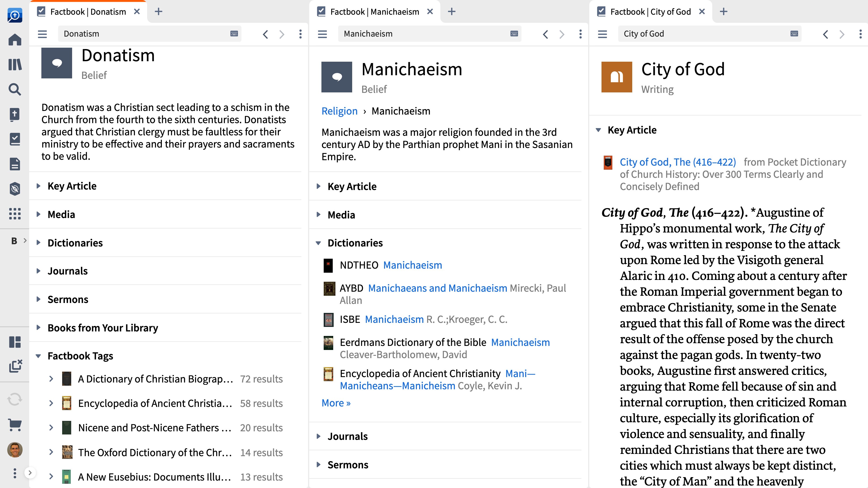This screenshot has height=488, width=868.
Task: Open City of God panel three-dot menu
Action: (860, 34)
